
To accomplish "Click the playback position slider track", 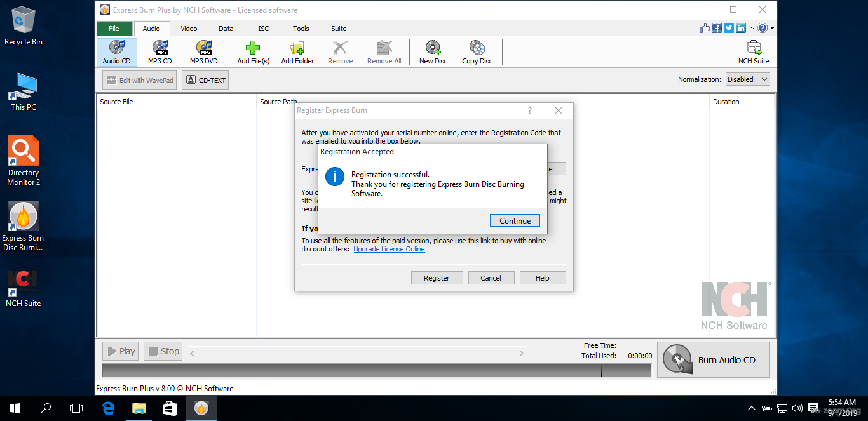I will (x=356, y=353).
